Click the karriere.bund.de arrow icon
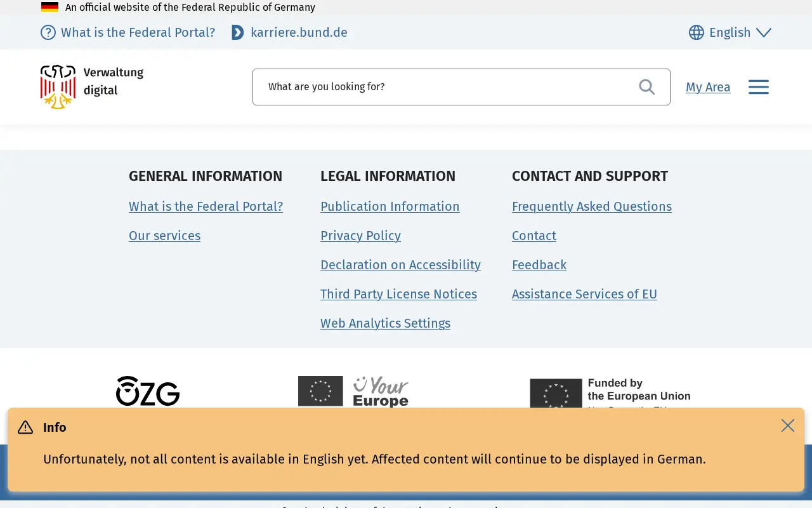Screen dimensions: 812x508 (238, 32)
